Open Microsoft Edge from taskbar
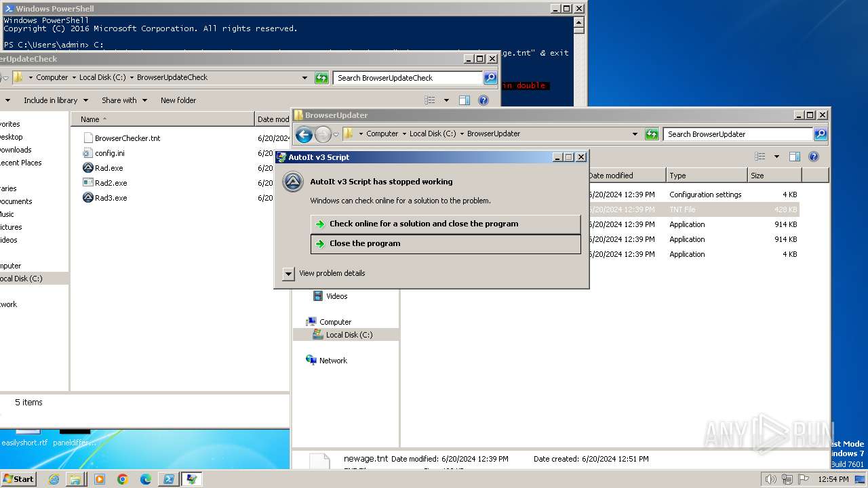This screenshot has width=868, height=488. (x=145, y=479)
